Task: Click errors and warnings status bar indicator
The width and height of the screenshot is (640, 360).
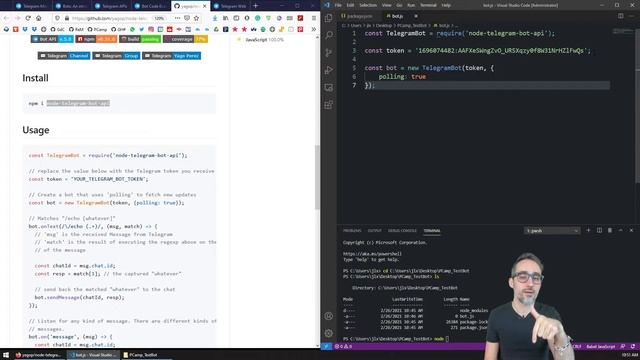Action: tap(343, 347)
